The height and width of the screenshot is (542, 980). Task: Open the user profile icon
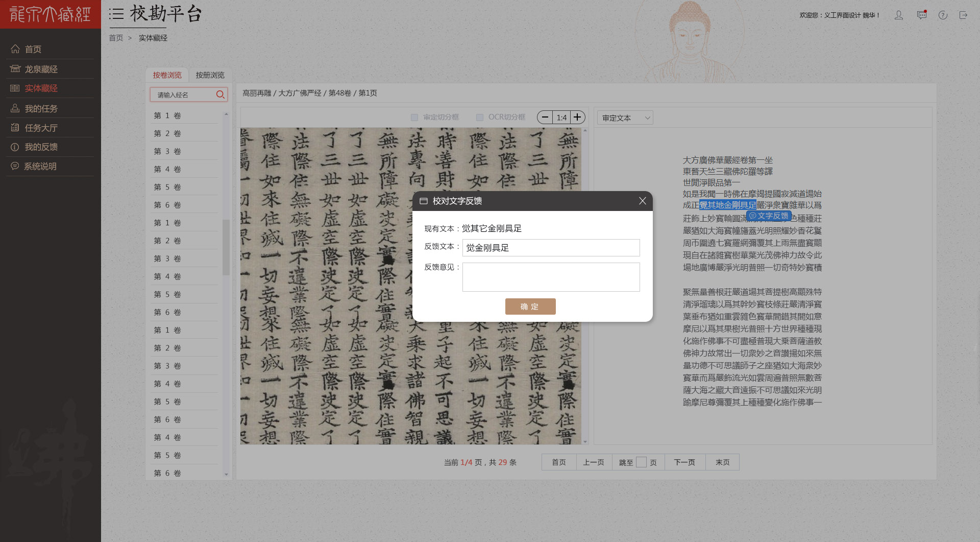click(x=898, y=15)
